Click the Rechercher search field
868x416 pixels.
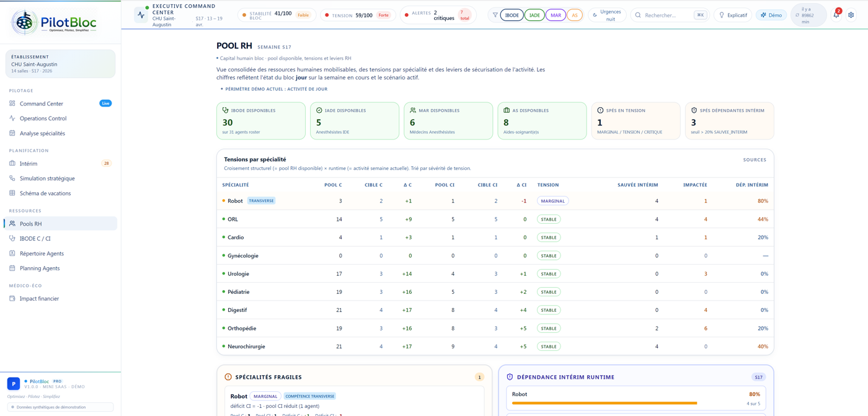pos(669,15)
